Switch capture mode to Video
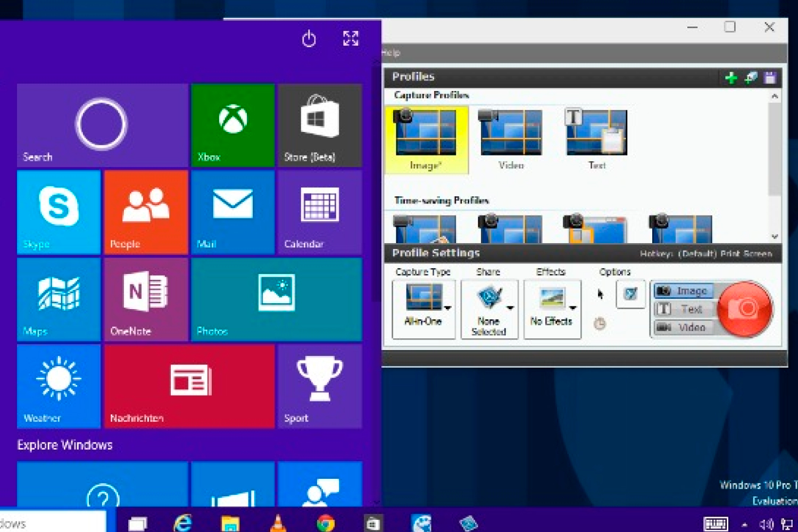This screenshot has height=532, width=798. tap(684, 327)
